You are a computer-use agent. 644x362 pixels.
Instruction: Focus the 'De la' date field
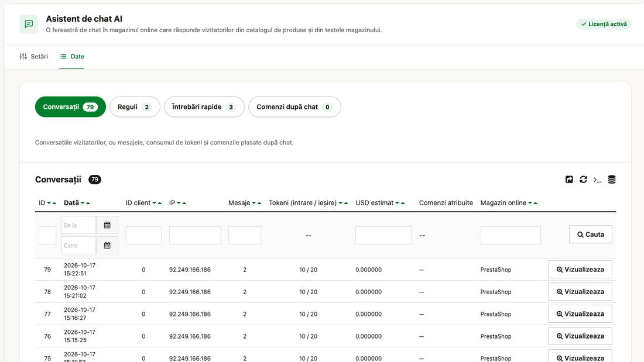coord(78,225)
